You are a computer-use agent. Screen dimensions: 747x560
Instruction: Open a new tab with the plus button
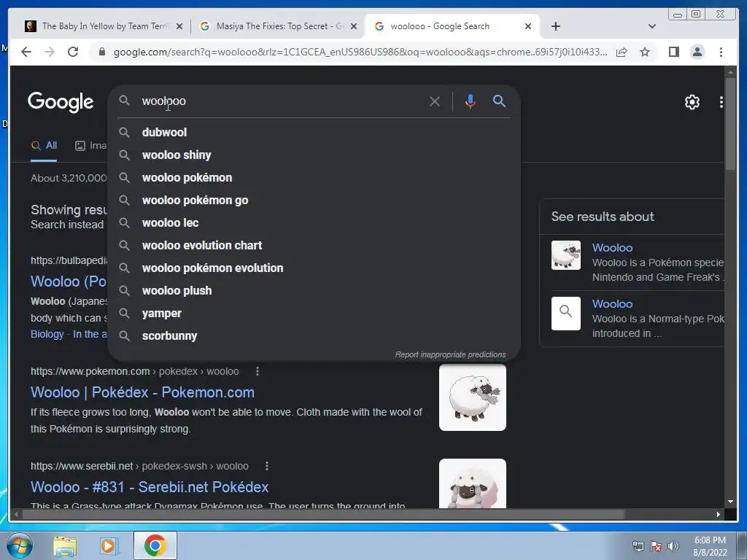point(556,26)
